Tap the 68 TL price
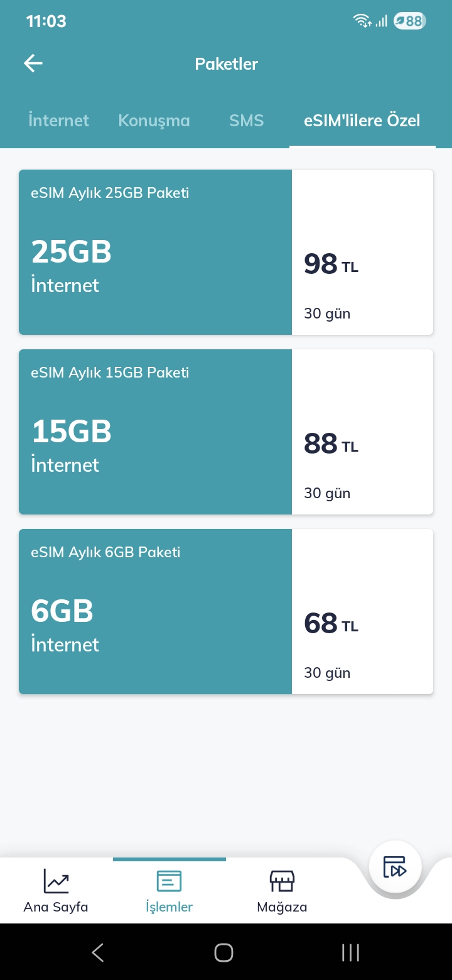Image resolution: width=452 pixels, height=980 pixels. pyautogui.click(x=331, y=623)
